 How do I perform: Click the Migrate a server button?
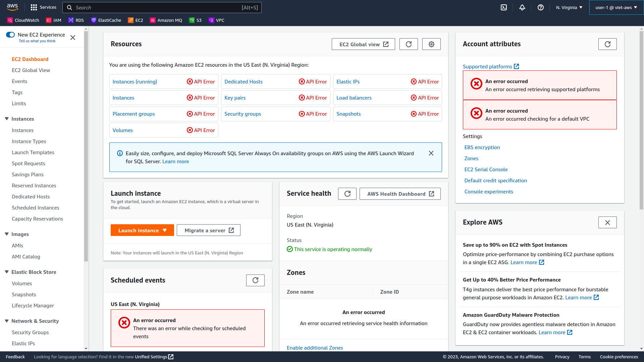point(209,230)
